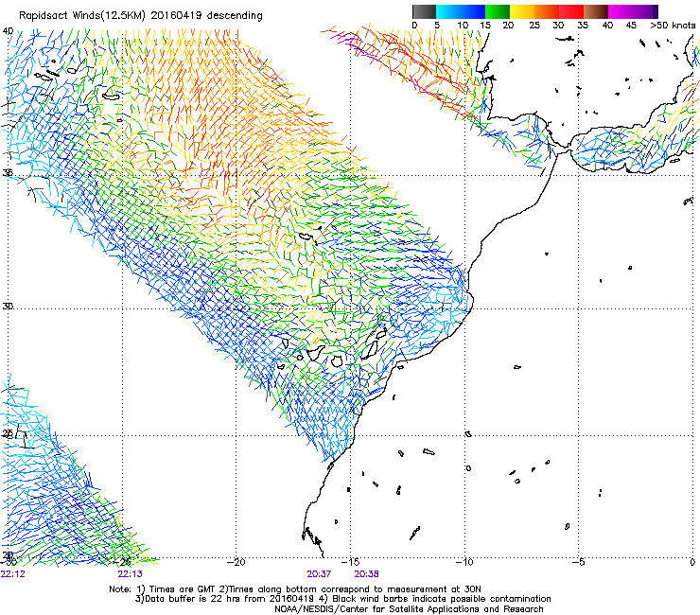Click the -5 longitude axis label
700x615 pixels.
click(x=579, y=562)
